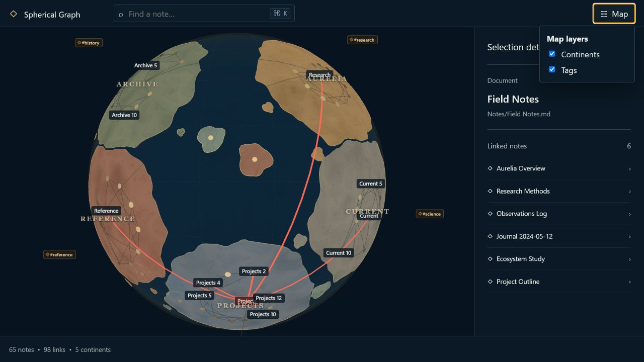Click the ⌘K shortcut badge
Viewport: 644px width, 362px height.
pyautogui.click(x=280, y=14)
